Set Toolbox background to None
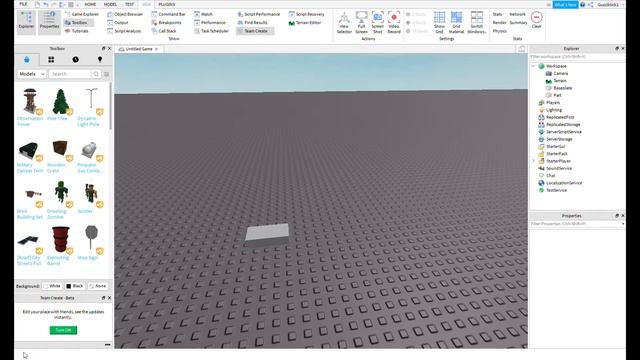This screenshot has height=360, width=640. 98,286
